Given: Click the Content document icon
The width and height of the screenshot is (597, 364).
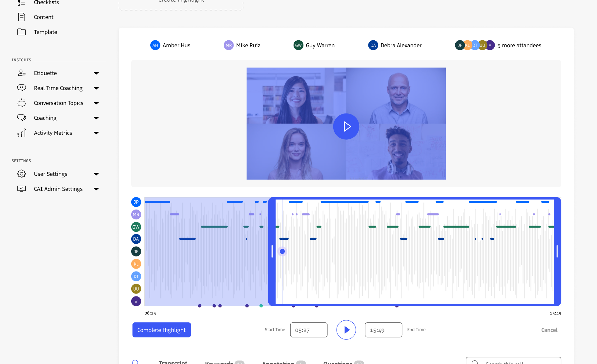Looking at the screenshot, I should tap(22, 17).
